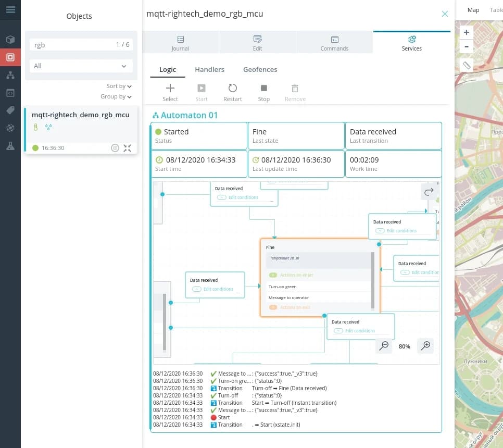Open the cube models section in sidebar

(x=10, y=40)
